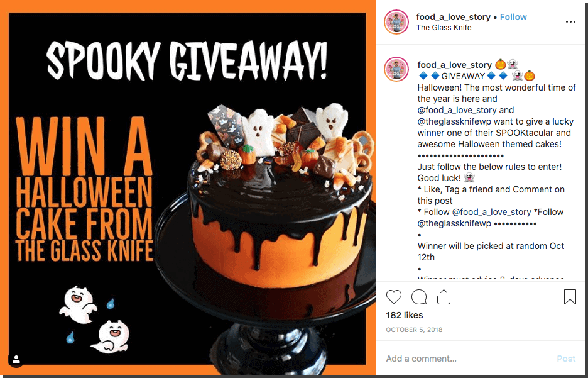
Task: Open profile picture in post header
Action: (x=396, y=22)
